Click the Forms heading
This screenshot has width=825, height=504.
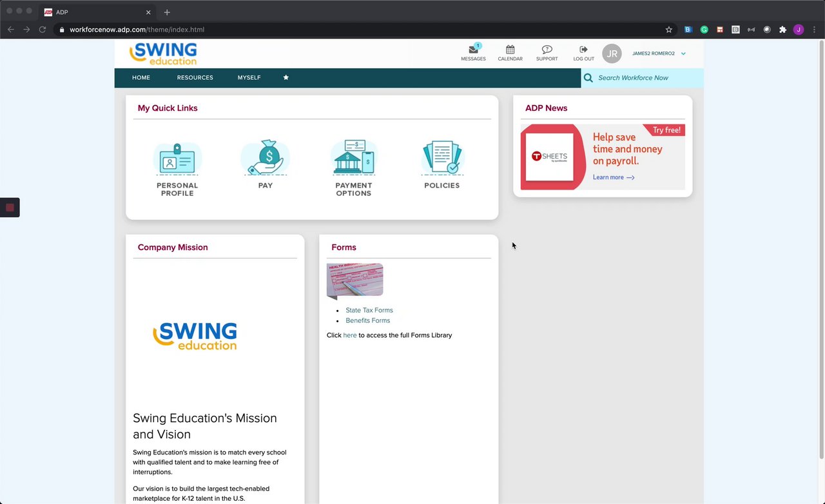pos(344,247)
